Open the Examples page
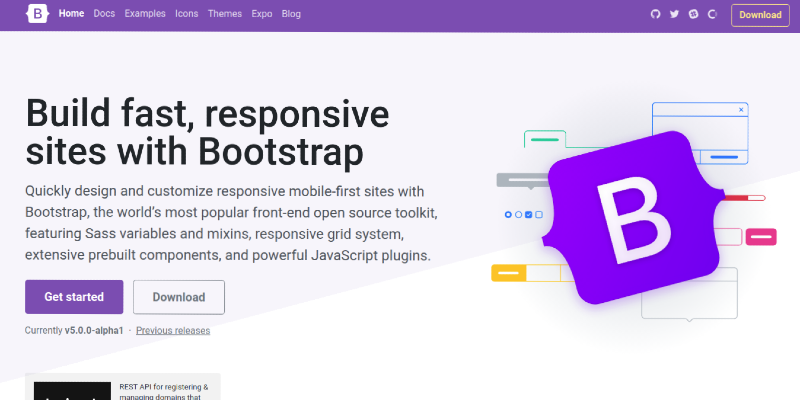This screenshot has width=800, height=400. [x=145, y=15]
